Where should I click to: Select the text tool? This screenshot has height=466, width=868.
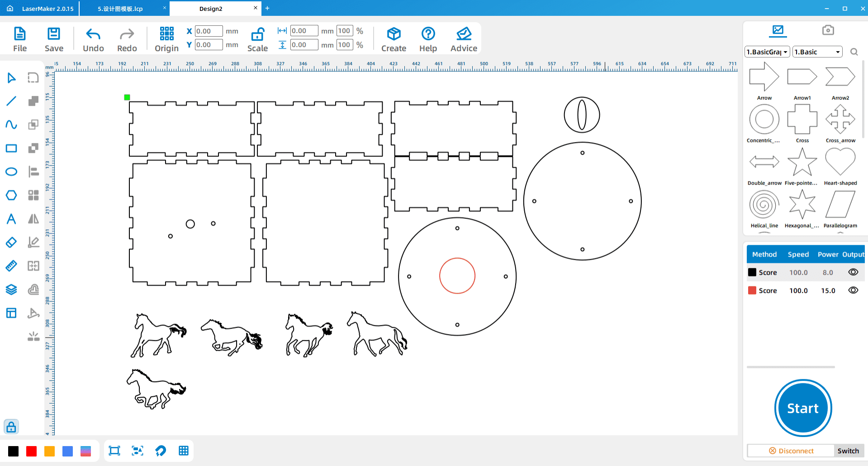(x=11, y=219)
